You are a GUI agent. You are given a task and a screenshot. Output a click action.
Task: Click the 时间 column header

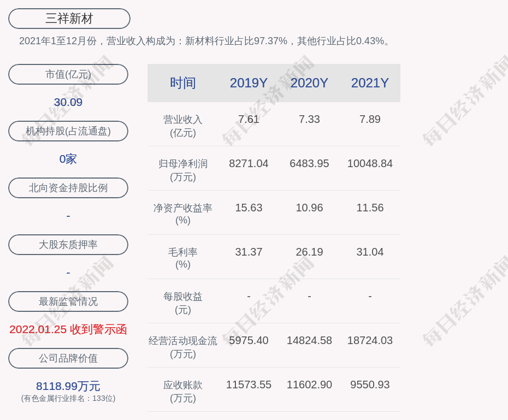point(183,83)
